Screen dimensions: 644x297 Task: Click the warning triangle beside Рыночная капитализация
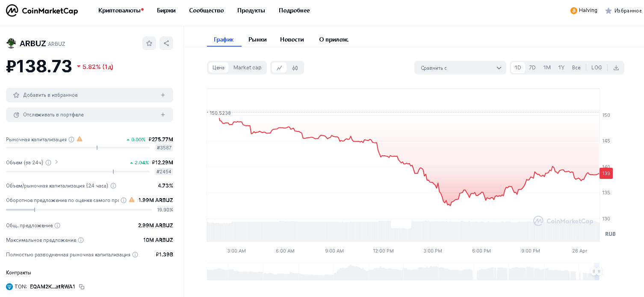click(80, 139)
